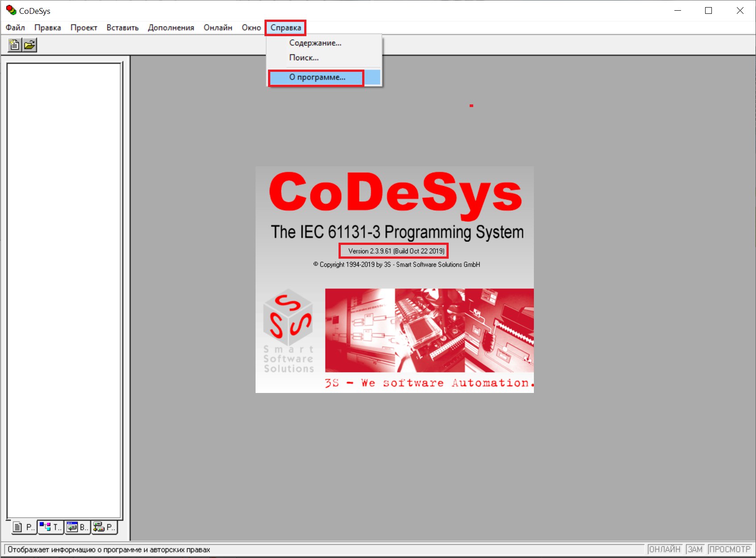
Task: Click the ОНЛАЙН status bar indicator
Action: tap(665, 550)
